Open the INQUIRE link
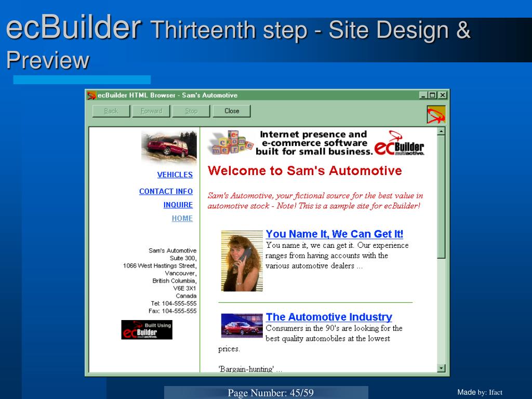Image resolution: width=532 pixels, height=399 pixels. tap(178, 205)
